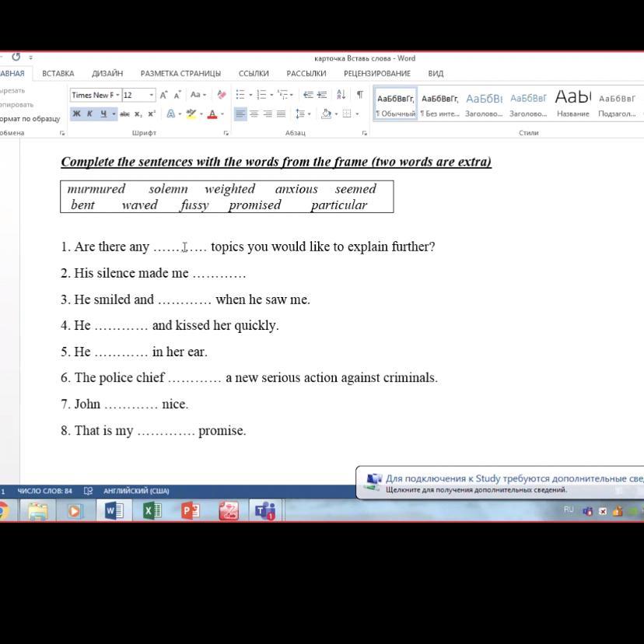
Task: Open the РАЗМЕТКА СТРАНИЦЫ tab
Action: [x=180, y=74]
